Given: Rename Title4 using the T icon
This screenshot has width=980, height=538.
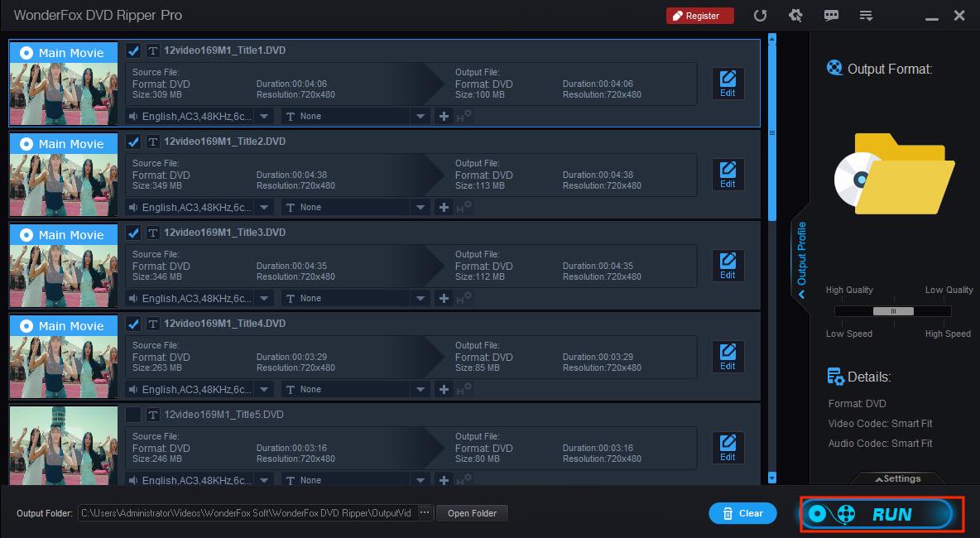Looking at the screenshot, I should coord(152,324).
